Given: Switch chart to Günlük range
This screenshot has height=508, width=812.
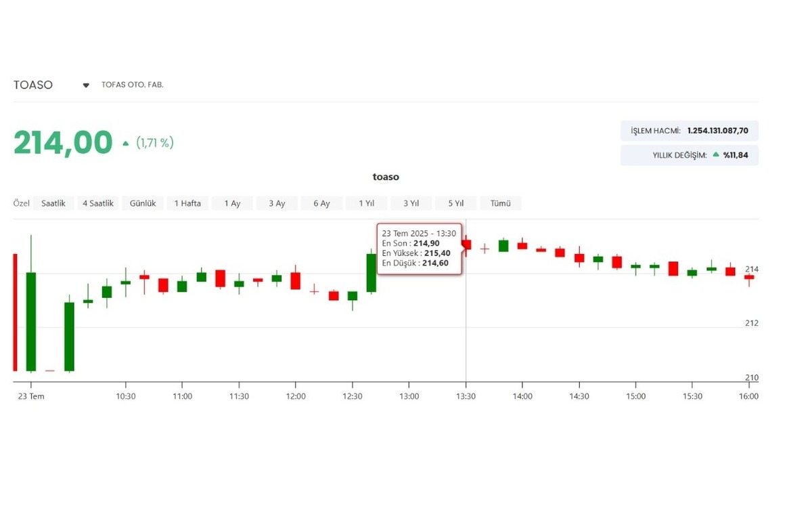Looking at the screenshot, I should (143, 203).
